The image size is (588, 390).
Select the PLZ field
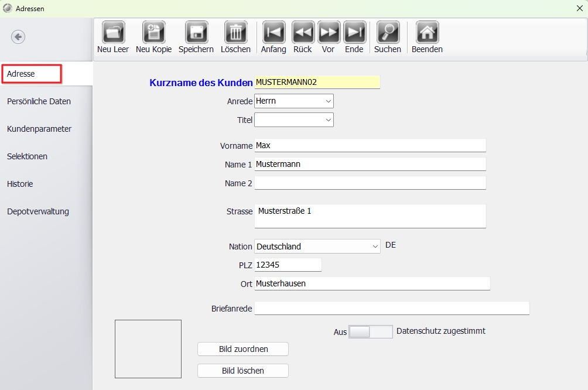point(288,265)
